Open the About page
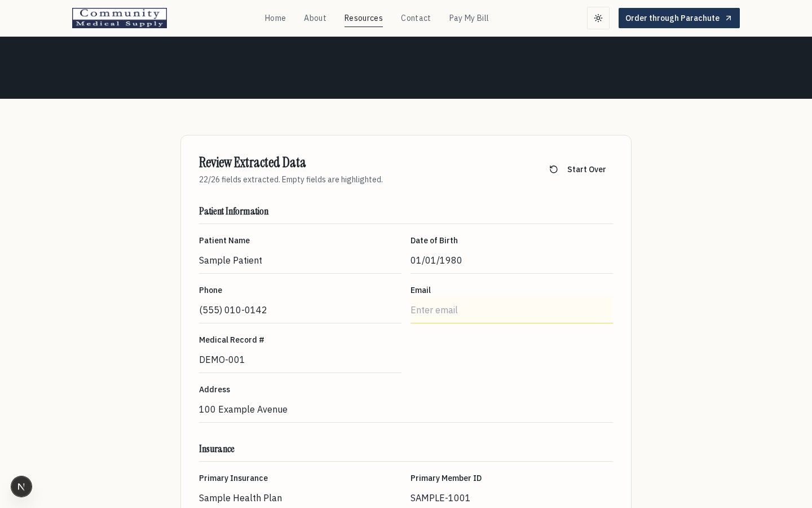Viewport: 812px width, 508px height. tap(315, 18)
